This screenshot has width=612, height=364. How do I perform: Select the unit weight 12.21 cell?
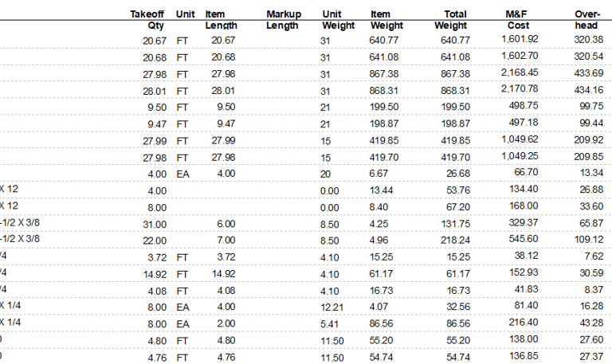(332, 307)
